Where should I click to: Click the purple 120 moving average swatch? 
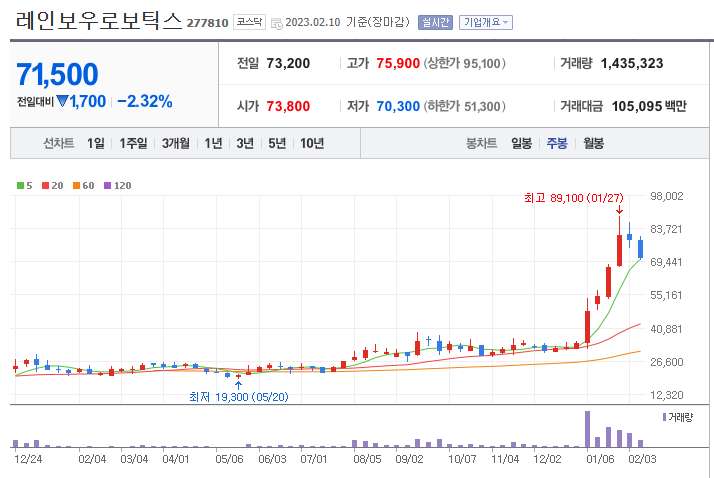coord(107,185)
